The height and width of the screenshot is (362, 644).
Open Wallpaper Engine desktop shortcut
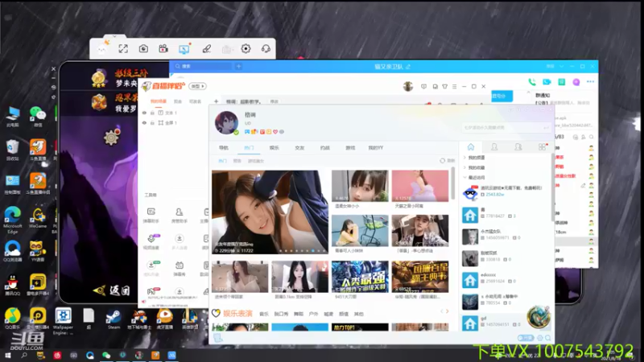point(63,321)
